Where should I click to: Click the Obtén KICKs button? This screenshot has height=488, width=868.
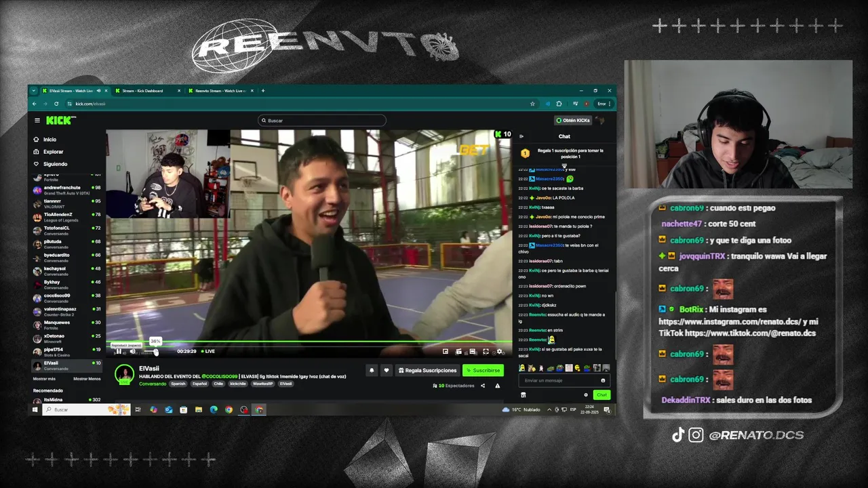click(x=573, y=121)
